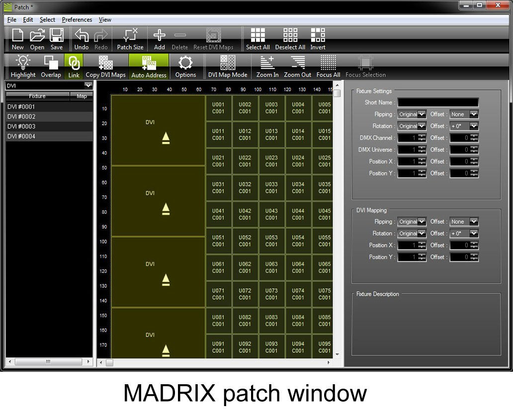
Task: Select the top DVI fixture block
Action: point(159,130)
